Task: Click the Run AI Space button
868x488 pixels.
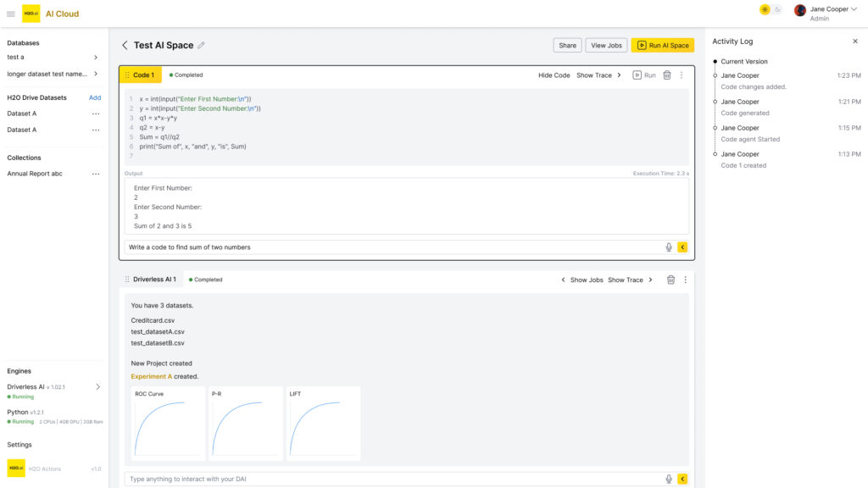Action: pos(662,46)
